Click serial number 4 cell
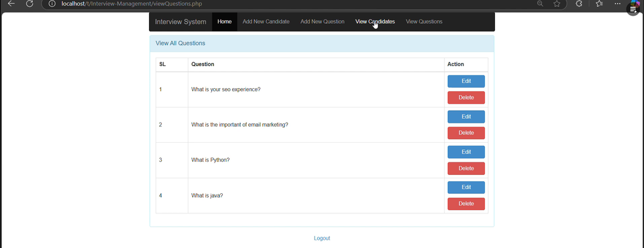Viewport: 644px width, 248px height. (x=172, y=196)
